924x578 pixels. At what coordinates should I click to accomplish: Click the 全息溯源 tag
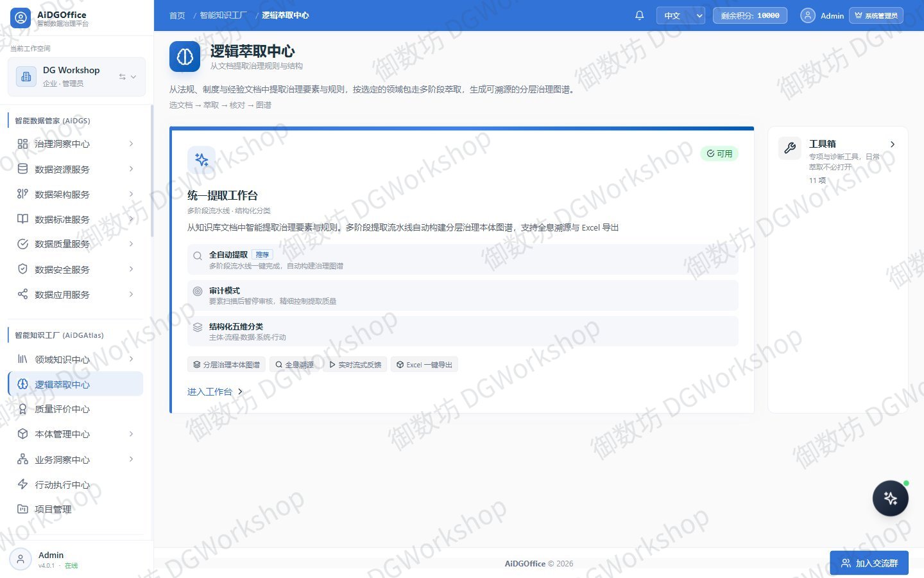(x=295, y=365)
